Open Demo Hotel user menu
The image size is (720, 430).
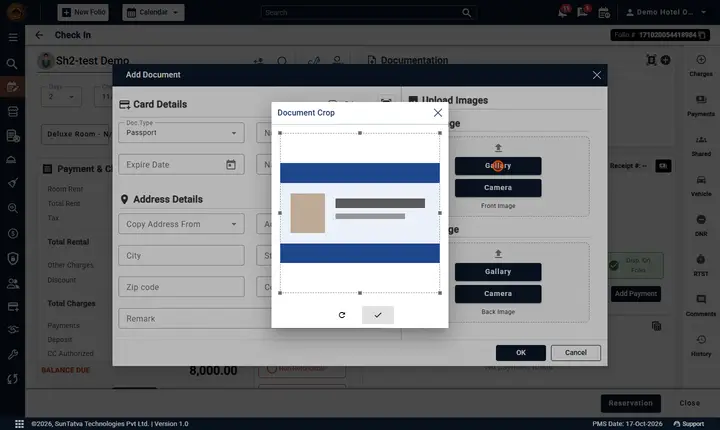coord(666,12)
